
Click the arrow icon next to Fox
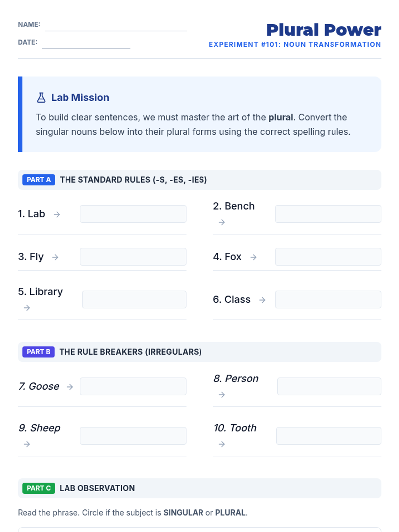(x=253, y=257)
